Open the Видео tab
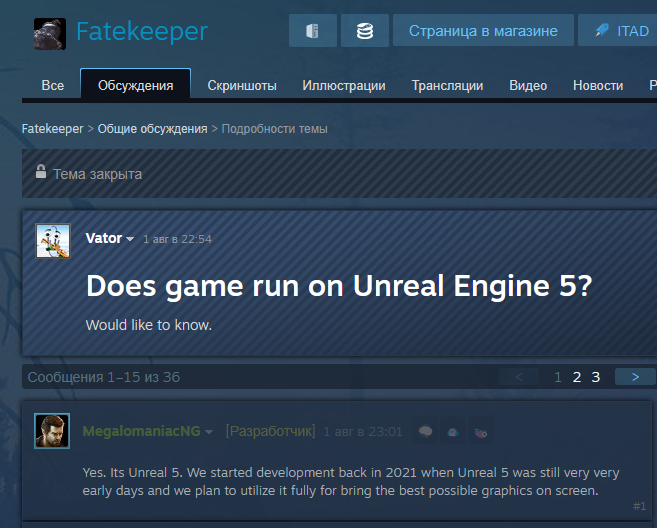657x528 pixels. tap(528, 85)
